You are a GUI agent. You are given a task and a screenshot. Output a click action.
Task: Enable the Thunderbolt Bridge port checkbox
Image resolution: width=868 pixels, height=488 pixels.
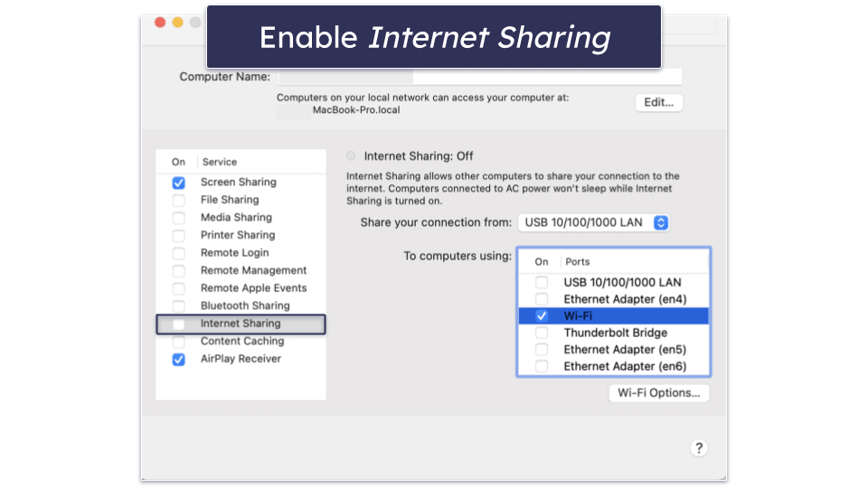pyautogui.click(x=542, y=333)
